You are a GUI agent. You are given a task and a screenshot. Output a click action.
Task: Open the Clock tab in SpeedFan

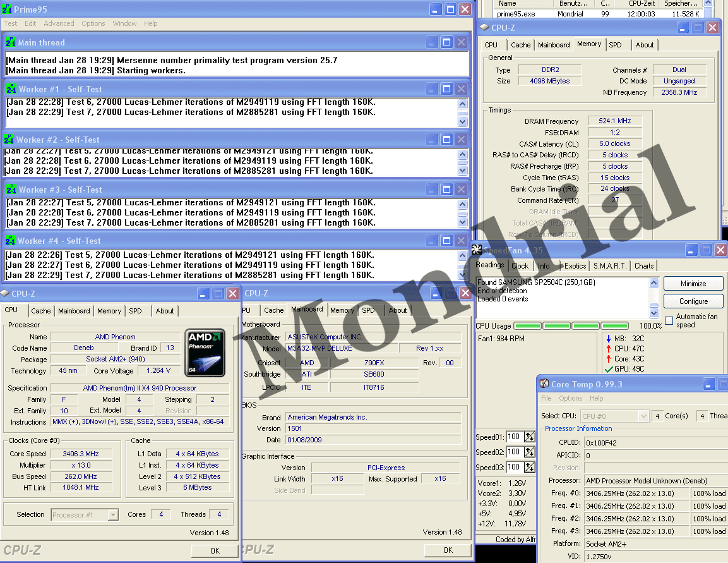tap(520, 266)
